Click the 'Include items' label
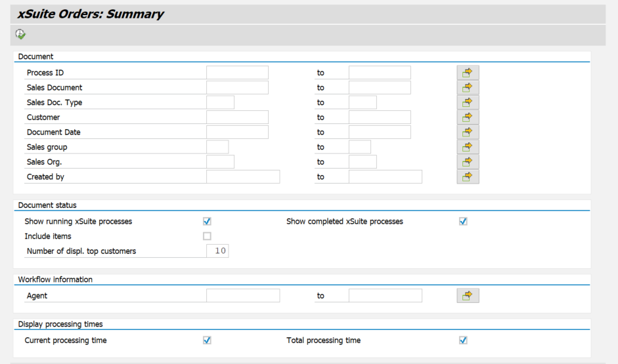 (48, 236)
